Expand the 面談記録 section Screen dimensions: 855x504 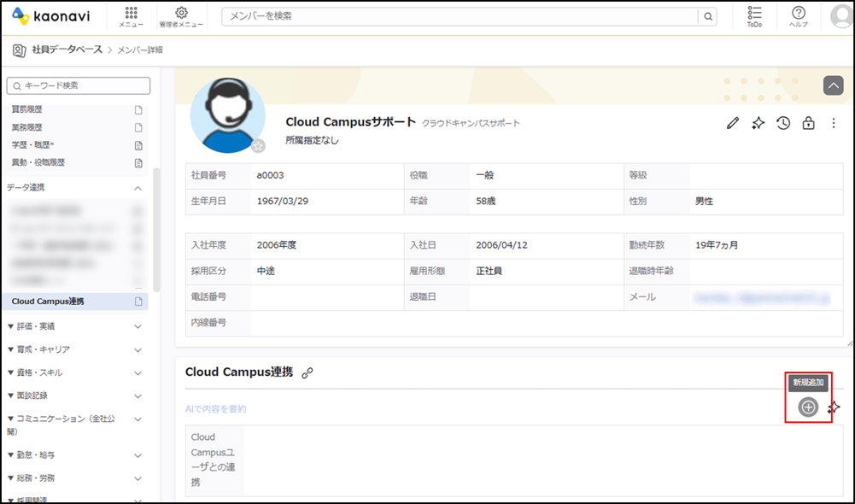138,396
